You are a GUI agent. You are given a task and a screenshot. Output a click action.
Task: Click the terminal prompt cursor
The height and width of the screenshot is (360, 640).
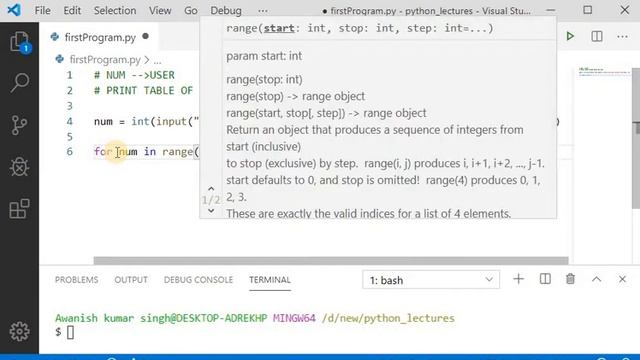point(71,333)
